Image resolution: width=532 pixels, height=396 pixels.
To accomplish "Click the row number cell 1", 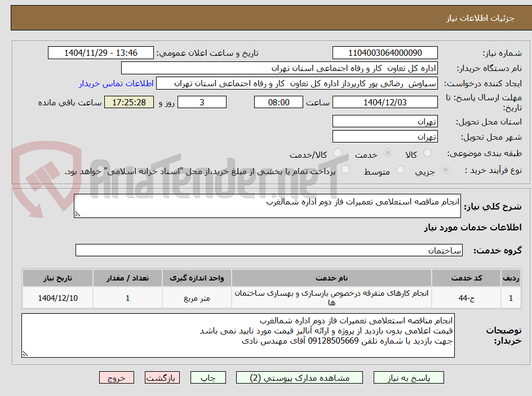I will [511, 297].
